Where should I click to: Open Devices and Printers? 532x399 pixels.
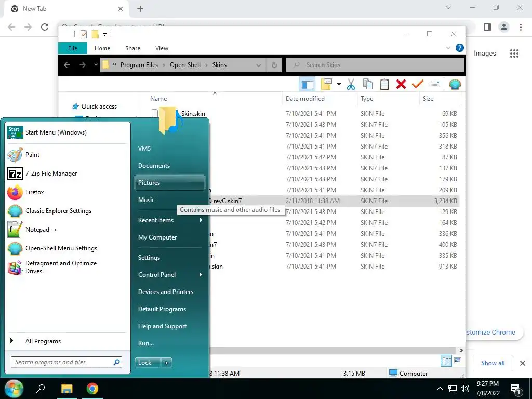click(x=170, y=292)
